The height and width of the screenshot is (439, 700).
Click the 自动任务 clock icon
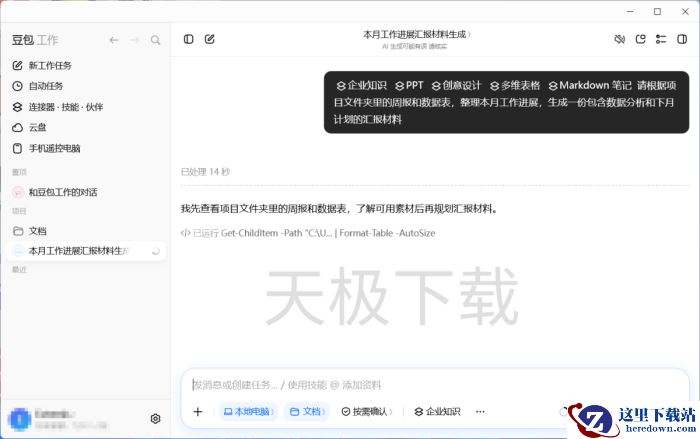[17, 86]
